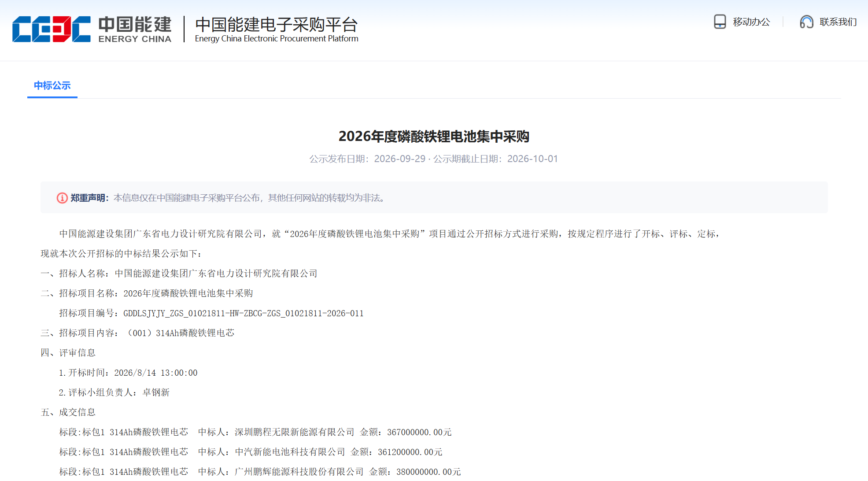Click amount 380000000.00元
This screenshot has height=481, width=868.
428,472
